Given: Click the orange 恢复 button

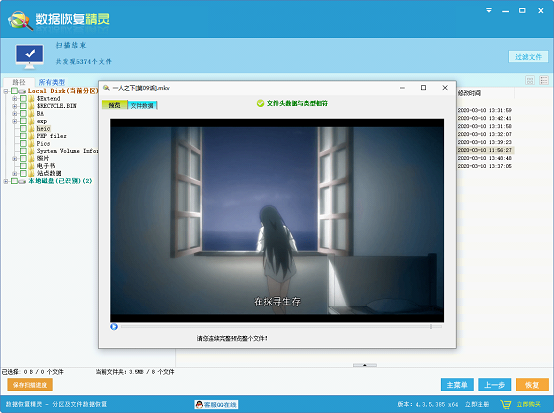Looking at the screenshot, I should [x=532, y=385].
